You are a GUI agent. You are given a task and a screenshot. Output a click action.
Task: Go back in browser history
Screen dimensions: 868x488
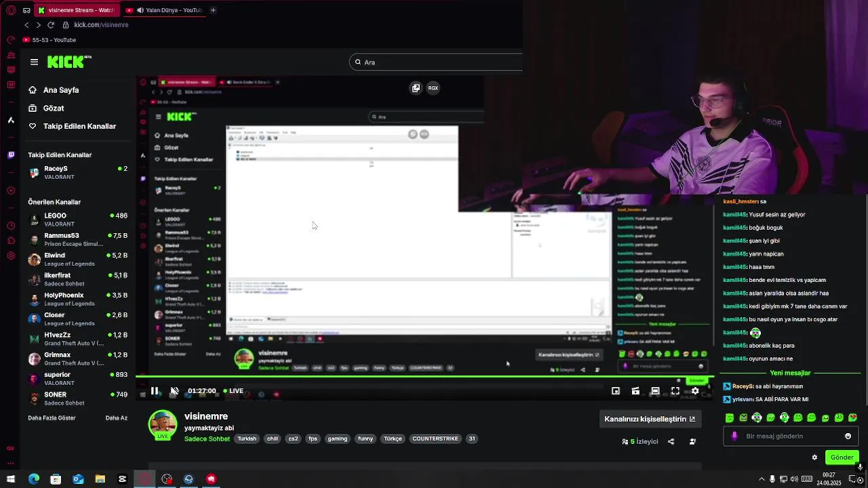(x=26, y=25)
